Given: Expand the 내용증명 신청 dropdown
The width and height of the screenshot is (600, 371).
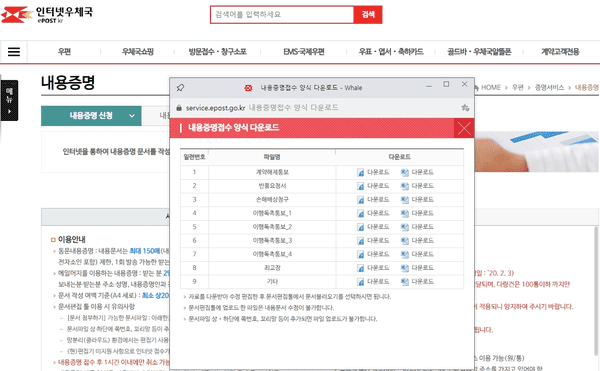Looking at the screenshot, I should 91,116.
